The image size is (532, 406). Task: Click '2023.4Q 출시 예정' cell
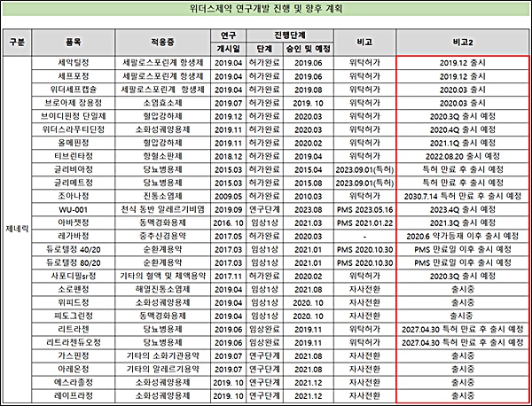[463, 209]
